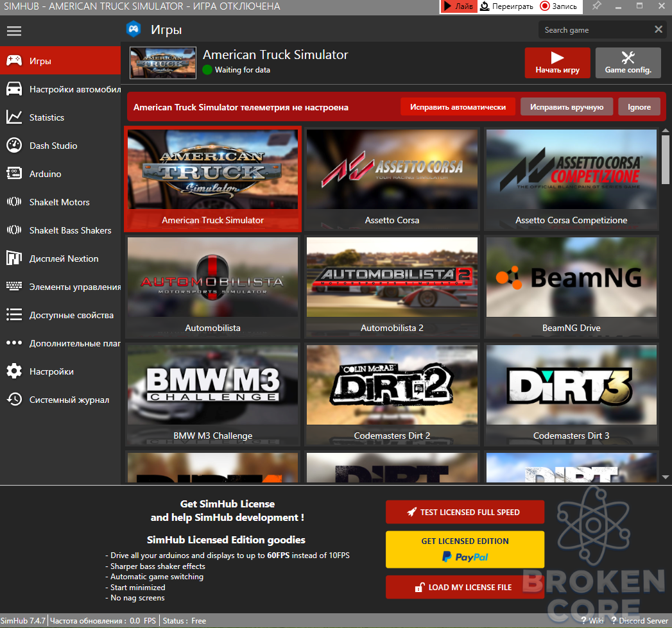Click GET LICENSED EDITION PayPal button
672x628 pixels.
coord(465,550)
